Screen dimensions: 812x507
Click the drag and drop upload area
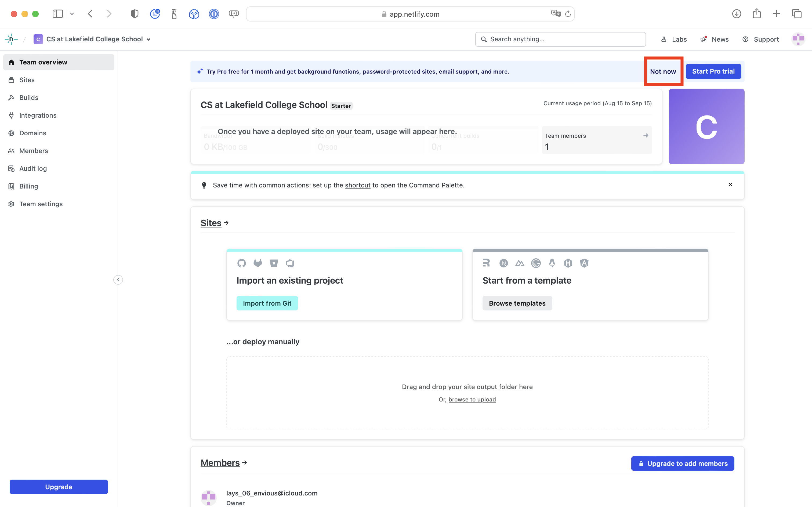(x=467, y=393)
